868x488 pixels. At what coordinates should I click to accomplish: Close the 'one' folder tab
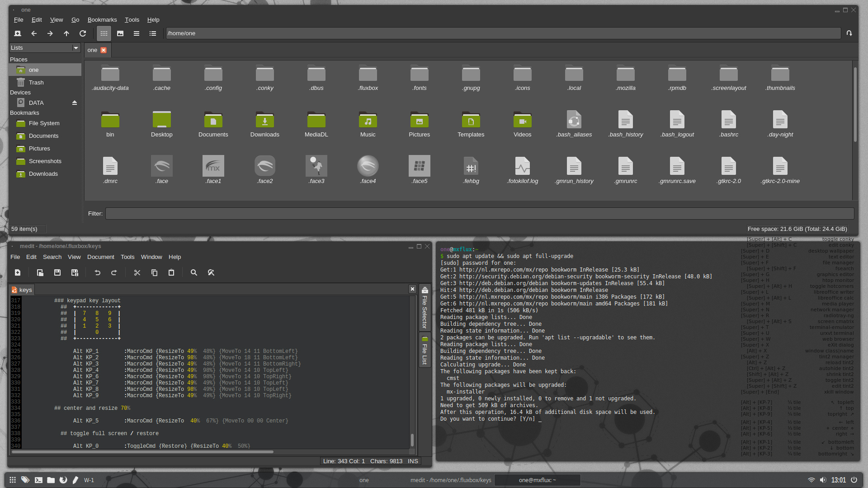[x=104, y=50]
